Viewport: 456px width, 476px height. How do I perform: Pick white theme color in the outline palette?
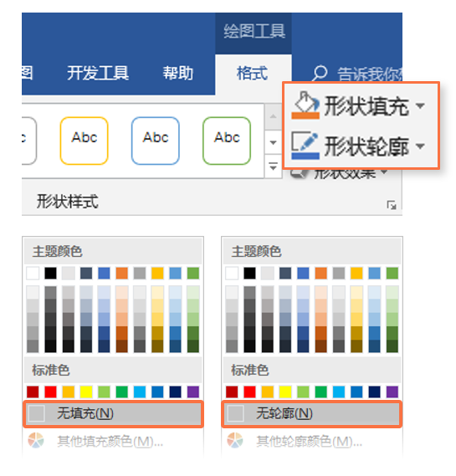tap(232, 274)
